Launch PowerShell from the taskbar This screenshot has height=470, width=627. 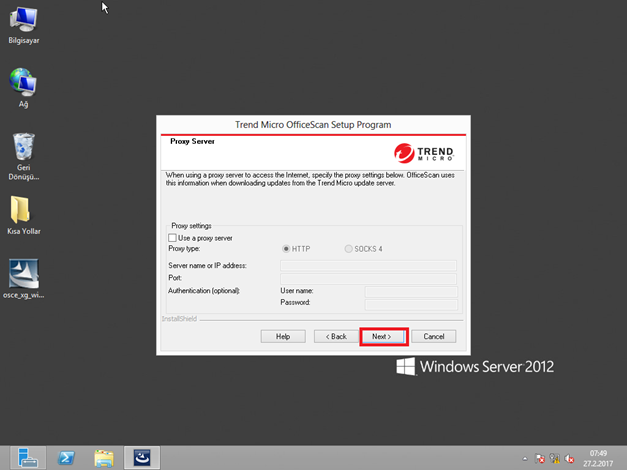coord(66,458)
